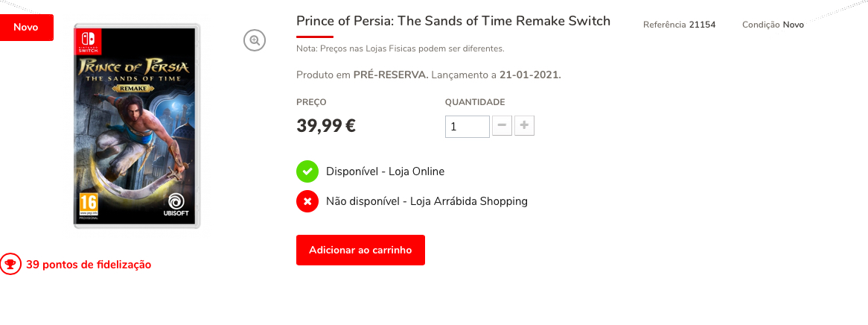Click the green checkmark availability icon

coord(307,171)
